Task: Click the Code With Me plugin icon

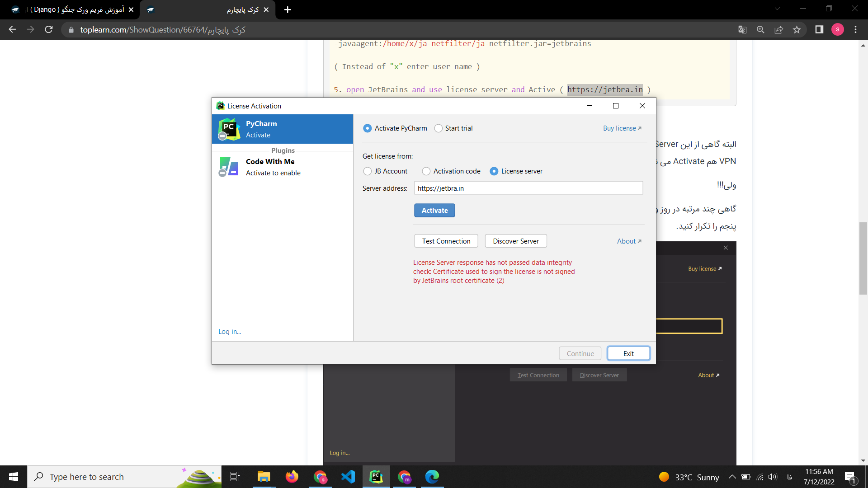Action: click(229, 167)
